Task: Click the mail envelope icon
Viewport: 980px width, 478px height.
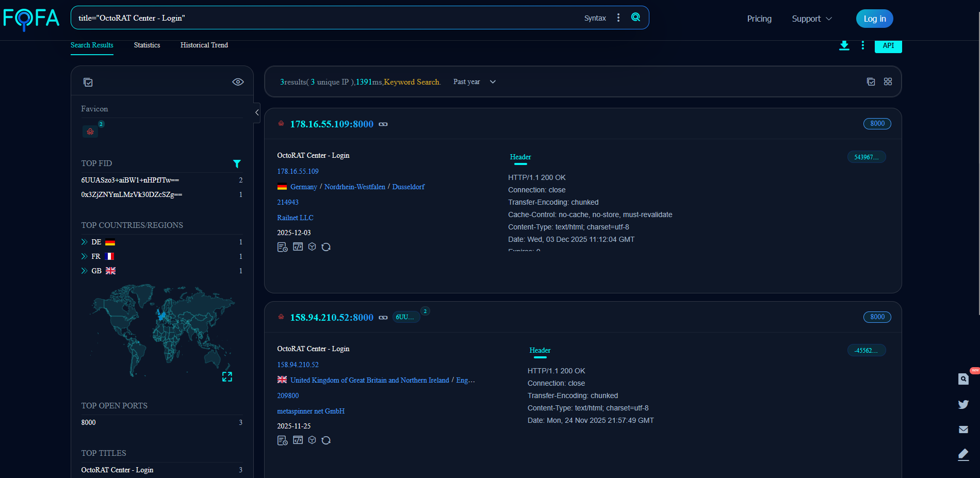Action: 963,430
